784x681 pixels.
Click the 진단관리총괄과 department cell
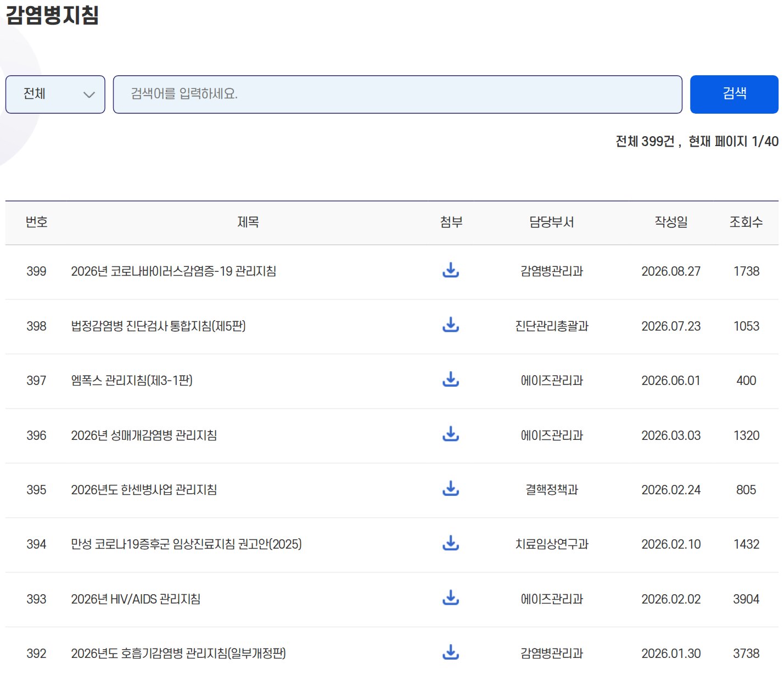(x=552, y=326)
